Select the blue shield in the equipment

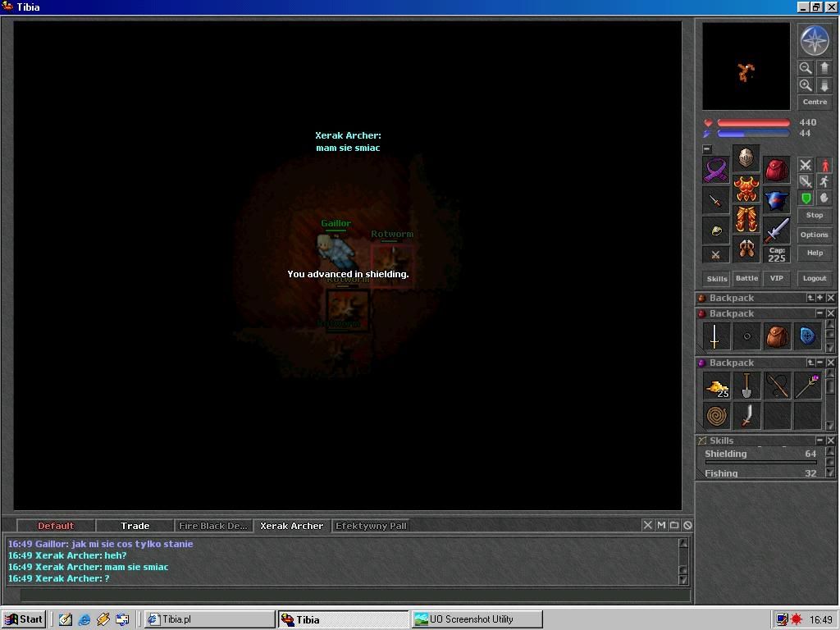[776, 200]
